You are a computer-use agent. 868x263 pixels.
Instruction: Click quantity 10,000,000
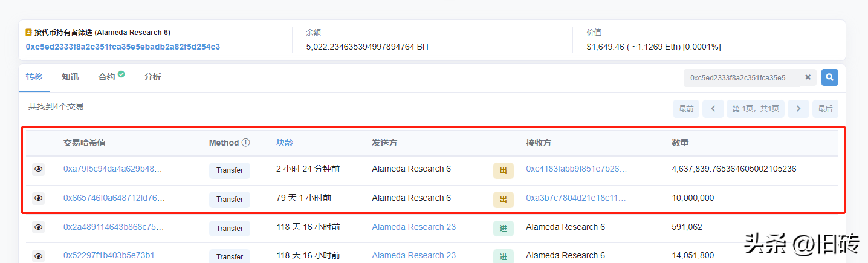click(x=693, y=198)
